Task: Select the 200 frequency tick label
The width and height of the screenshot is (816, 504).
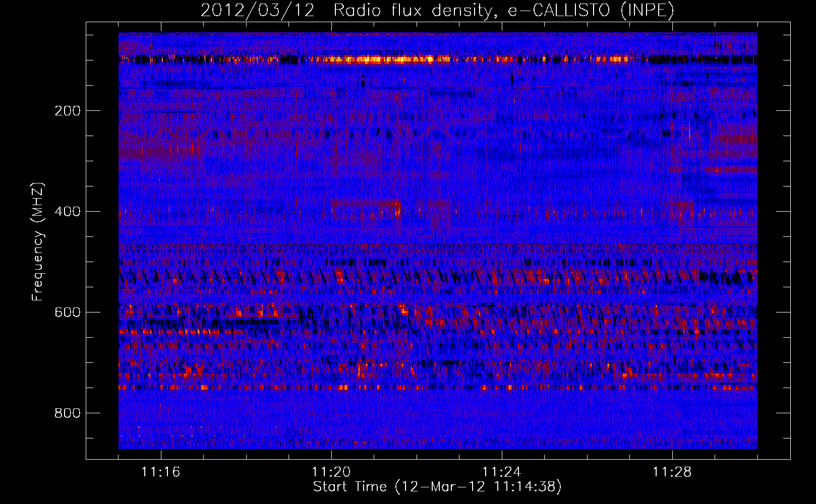Action: 68,111
